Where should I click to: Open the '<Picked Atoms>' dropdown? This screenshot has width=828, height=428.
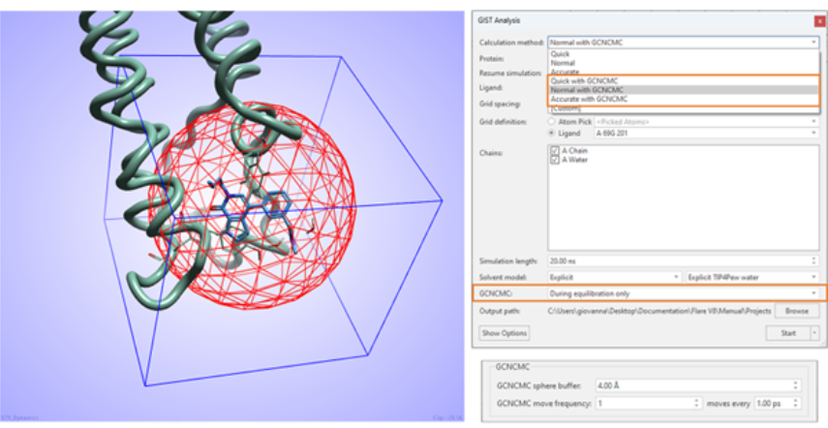pos(707,121)
